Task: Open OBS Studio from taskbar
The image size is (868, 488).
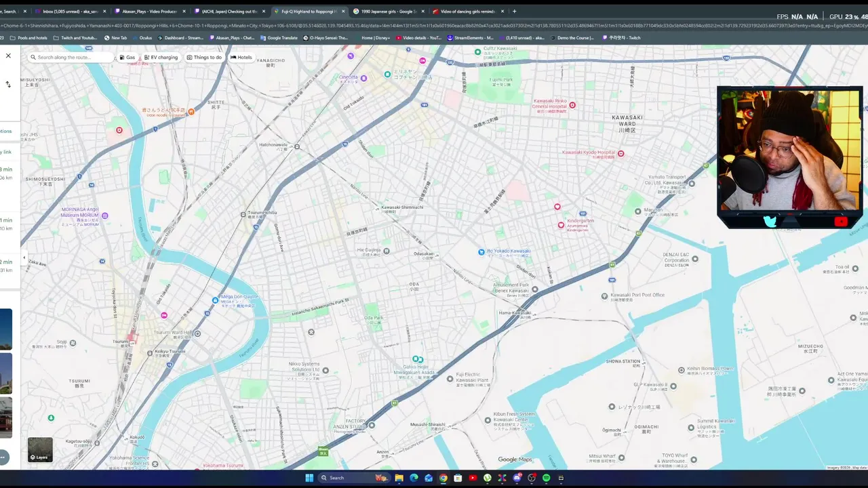Action: (532, 478)
